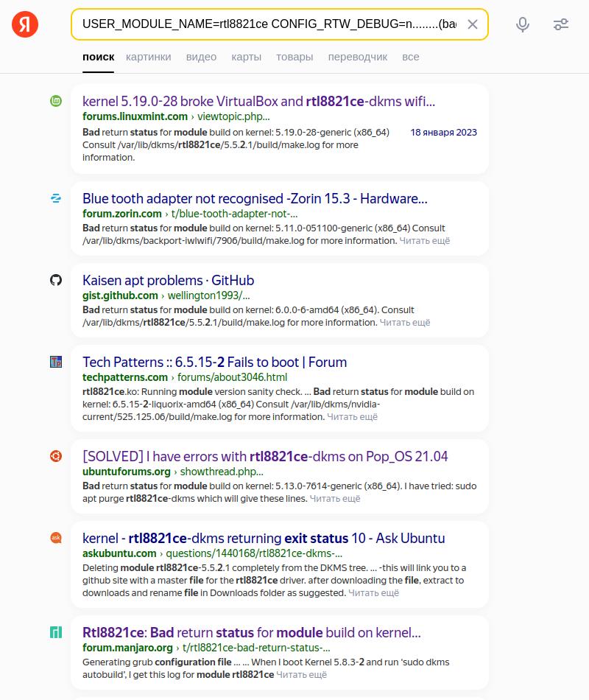Open wellington1993 path link
Screen dimensions: 589x700
(209, 295)
